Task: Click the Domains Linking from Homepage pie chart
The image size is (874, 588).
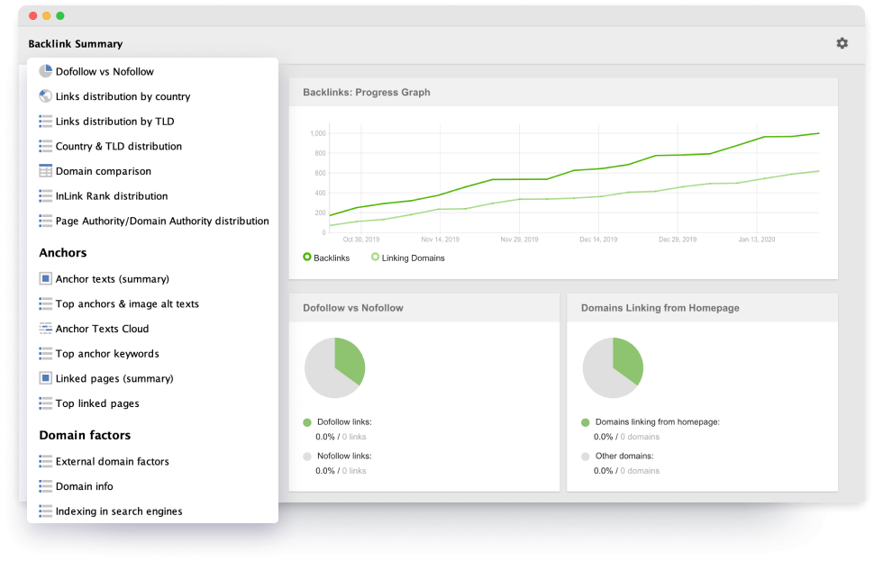Action: click(613, 367)
